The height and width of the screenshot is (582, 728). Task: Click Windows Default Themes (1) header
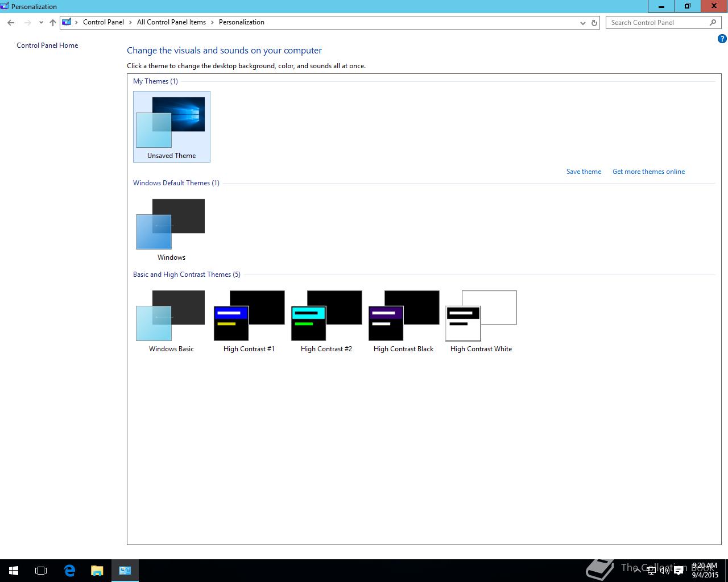(x=176, y=183)
